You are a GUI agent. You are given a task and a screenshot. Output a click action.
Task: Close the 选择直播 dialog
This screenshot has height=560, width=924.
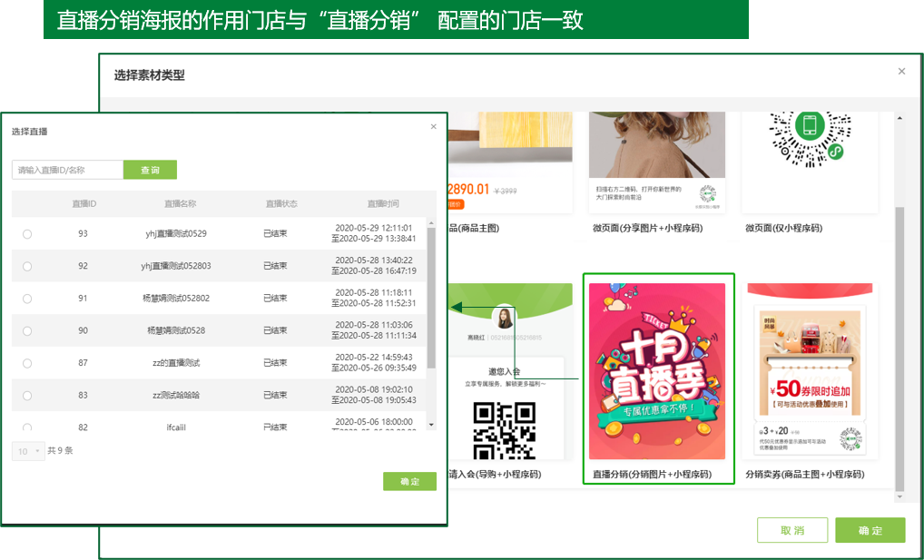coord(434,127)
